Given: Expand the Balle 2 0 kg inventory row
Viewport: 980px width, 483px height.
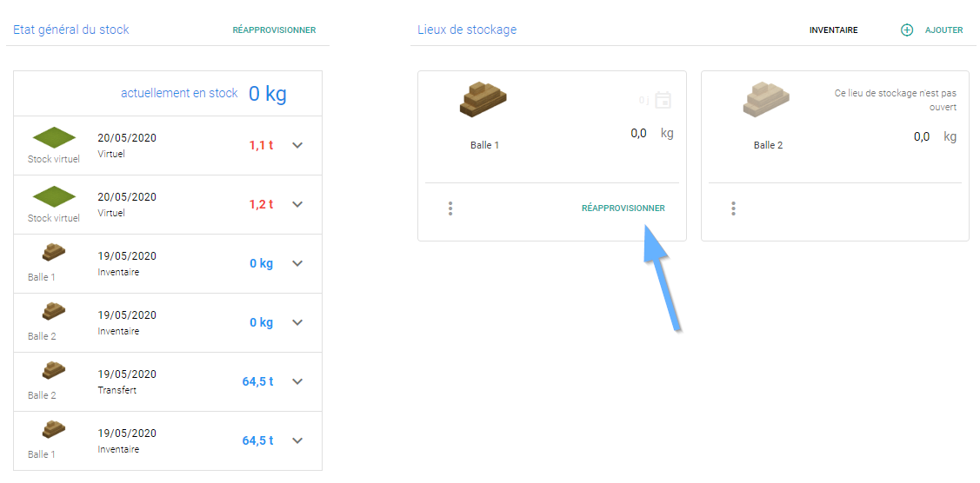Looking at the screenshot, I should (297, 322).
